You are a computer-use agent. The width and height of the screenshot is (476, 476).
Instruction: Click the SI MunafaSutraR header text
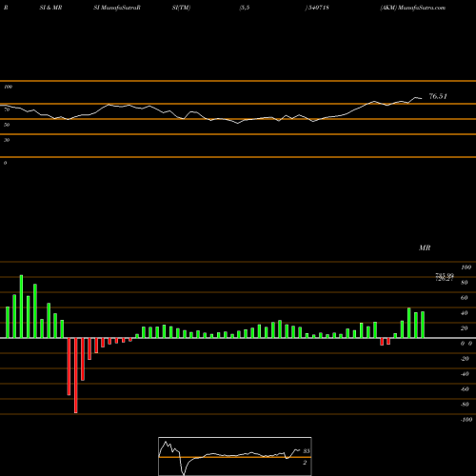[x=117, y=8]
